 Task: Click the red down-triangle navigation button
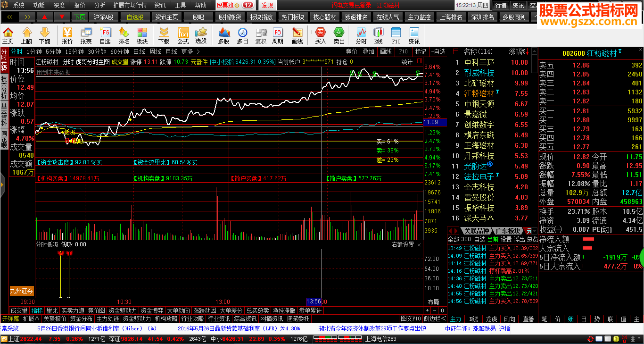pyautogui.click(x=62, y=17)
